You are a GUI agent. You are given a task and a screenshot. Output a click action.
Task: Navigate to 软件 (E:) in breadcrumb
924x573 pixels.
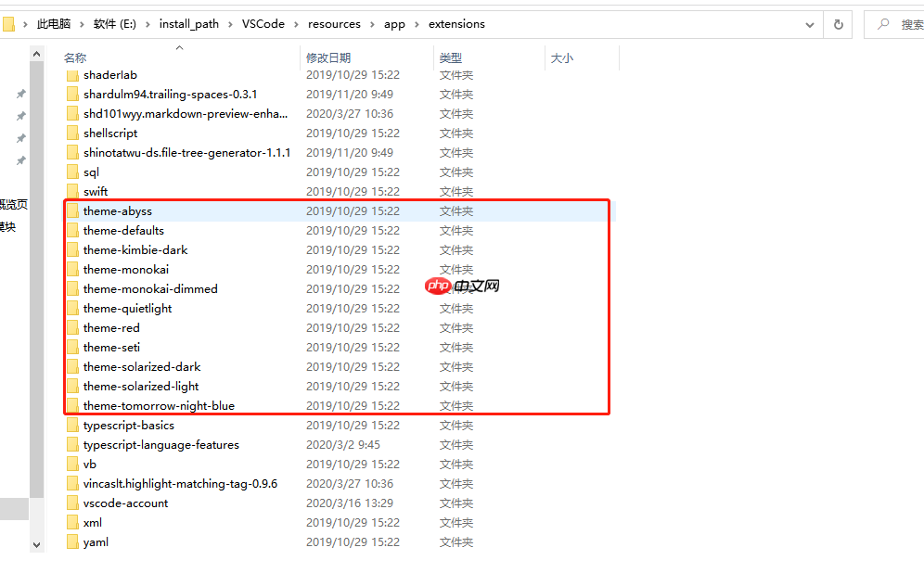coord(115,24)
